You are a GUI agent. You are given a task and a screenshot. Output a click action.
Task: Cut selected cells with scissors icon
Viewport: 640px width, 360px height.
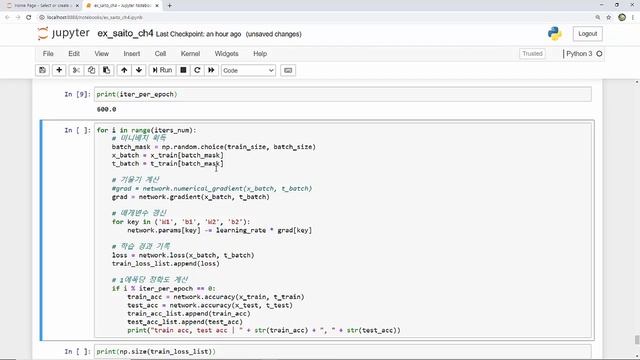click(76, 70)
